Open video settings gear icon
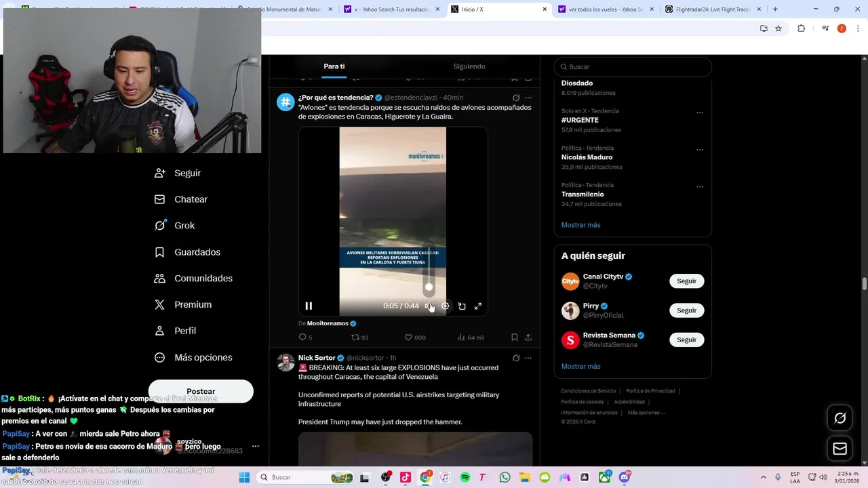This screenshot has height=488, width=868. 445,306
